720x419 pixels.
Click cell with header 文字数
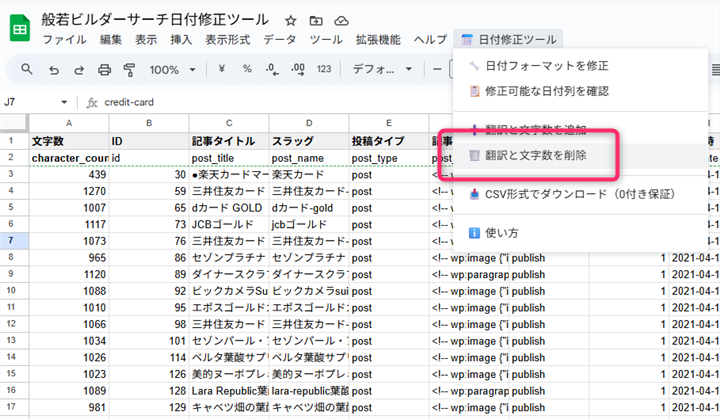click(x=69, y=141)
